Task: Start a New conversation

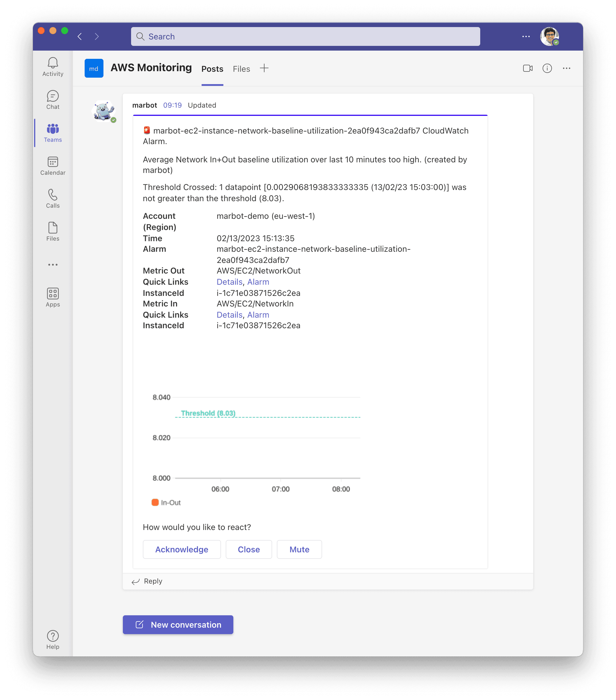Action: tap(178, 625)
